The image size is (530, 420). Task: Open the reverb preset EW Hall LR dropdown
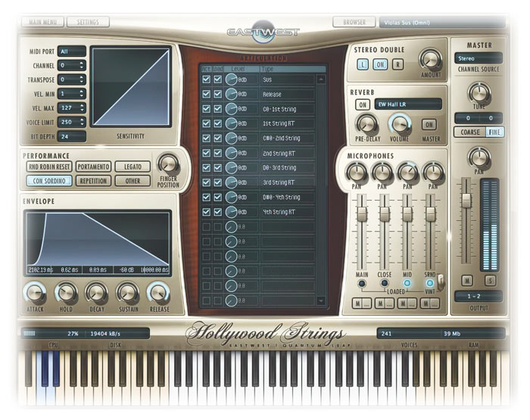(408, 104)
